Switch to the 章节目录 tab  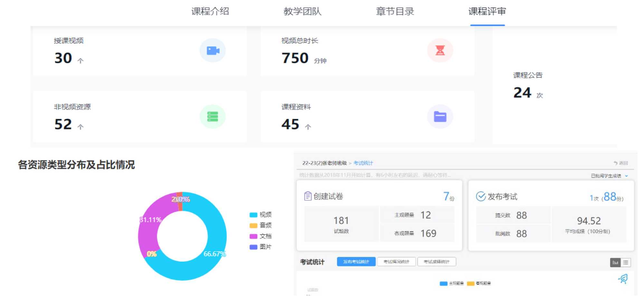(395, 12)
